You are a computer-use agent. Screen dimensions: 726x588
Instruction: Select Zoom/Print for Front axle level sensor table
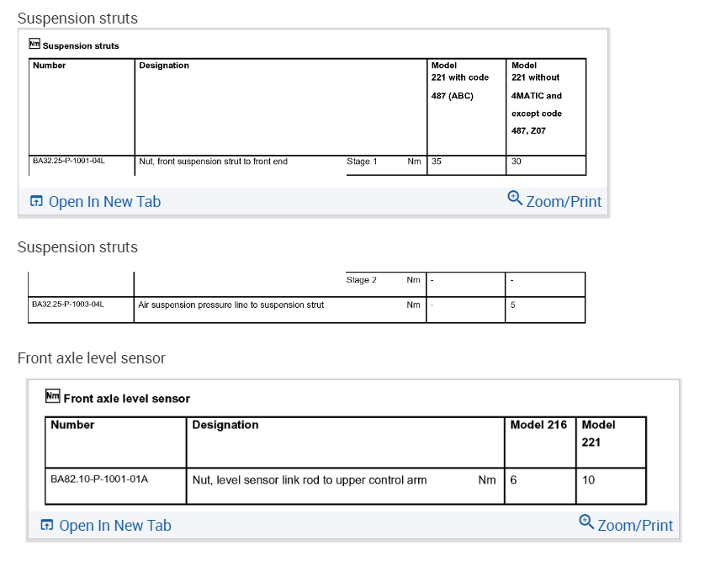pyautogui.click(x=634, y=526)
